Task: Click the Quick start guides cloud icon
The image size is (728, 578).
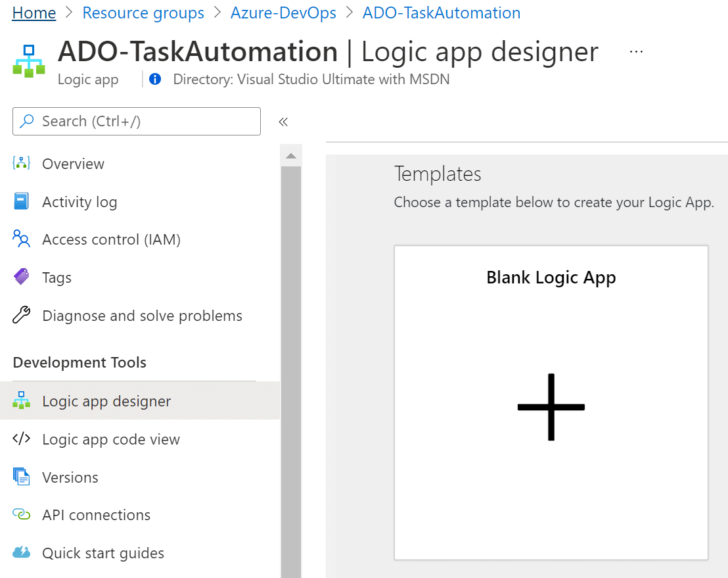Action: [x=22, y=552]
